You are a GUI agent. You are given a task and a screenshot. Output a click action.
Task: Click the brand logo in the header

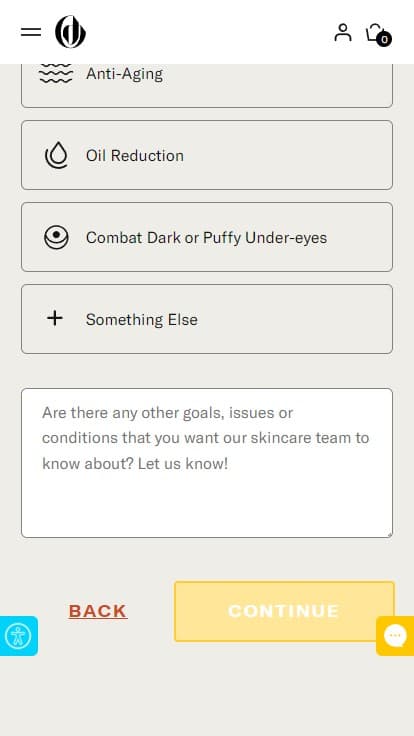(x=70, y=32)
